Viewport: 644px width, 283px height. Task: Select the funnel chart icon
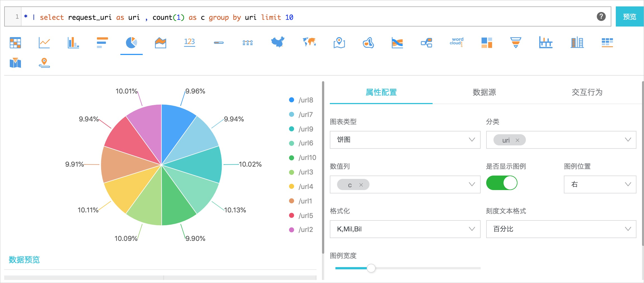point(516,43)
